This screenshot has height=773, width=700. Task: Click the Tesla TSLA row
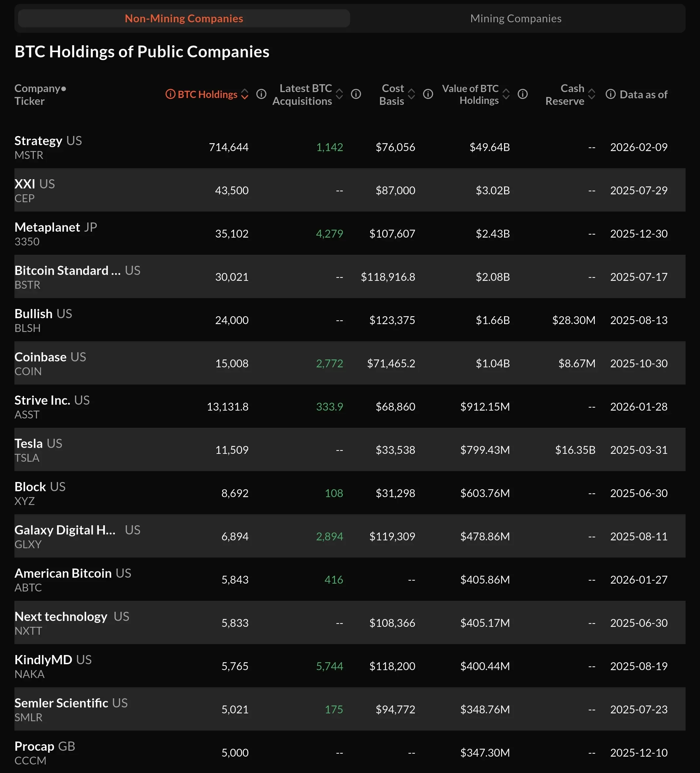click(29, 444)
